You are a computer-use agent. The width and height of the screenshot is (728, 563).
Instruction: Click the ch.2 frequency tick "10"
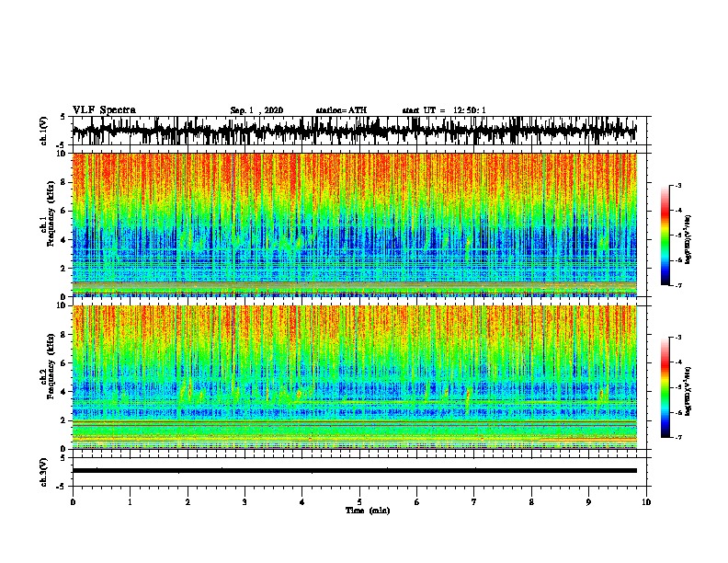point(63,305)
